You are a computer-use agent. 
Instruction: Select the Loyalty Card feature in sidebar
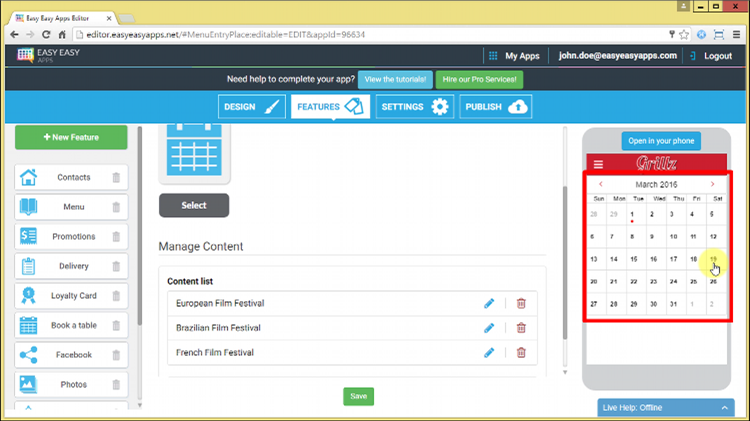(71, 296)
